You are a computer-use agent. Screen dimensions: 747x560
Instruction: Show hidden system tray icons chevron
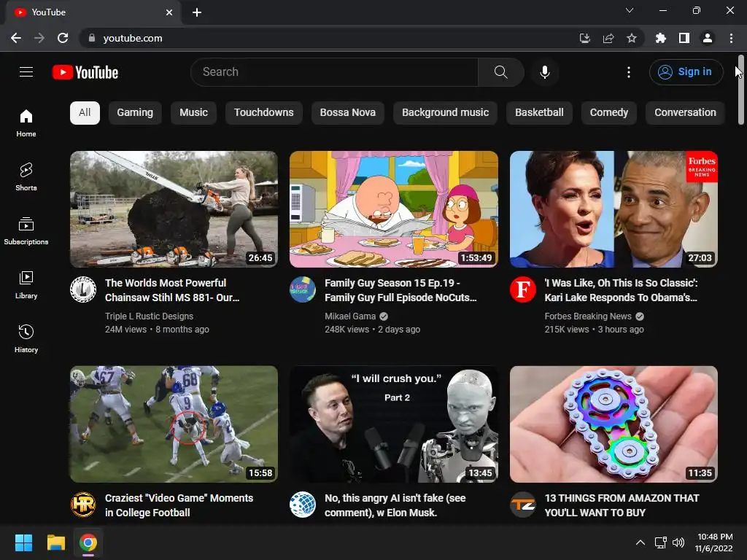[640, 542]
